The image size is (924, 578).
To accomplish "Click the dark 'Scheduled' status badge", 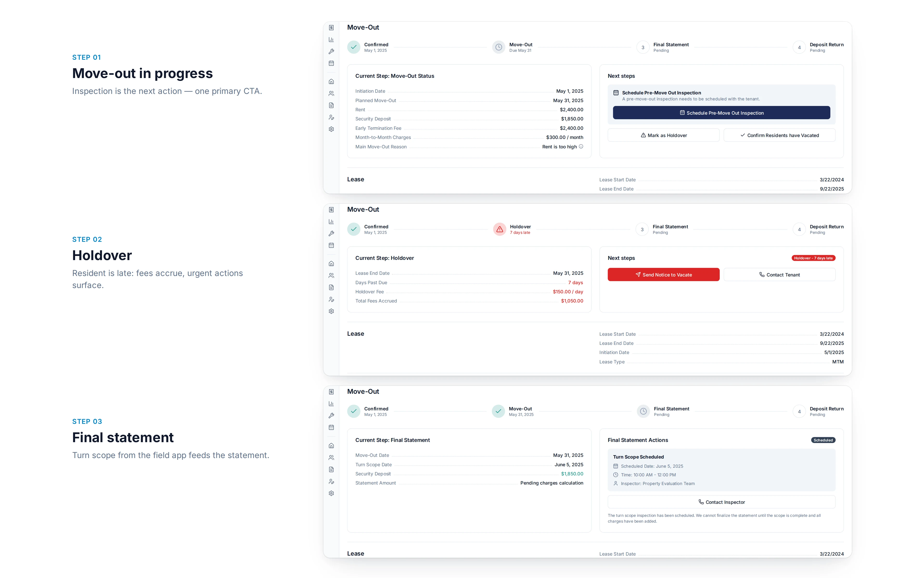I will [823, 440].
